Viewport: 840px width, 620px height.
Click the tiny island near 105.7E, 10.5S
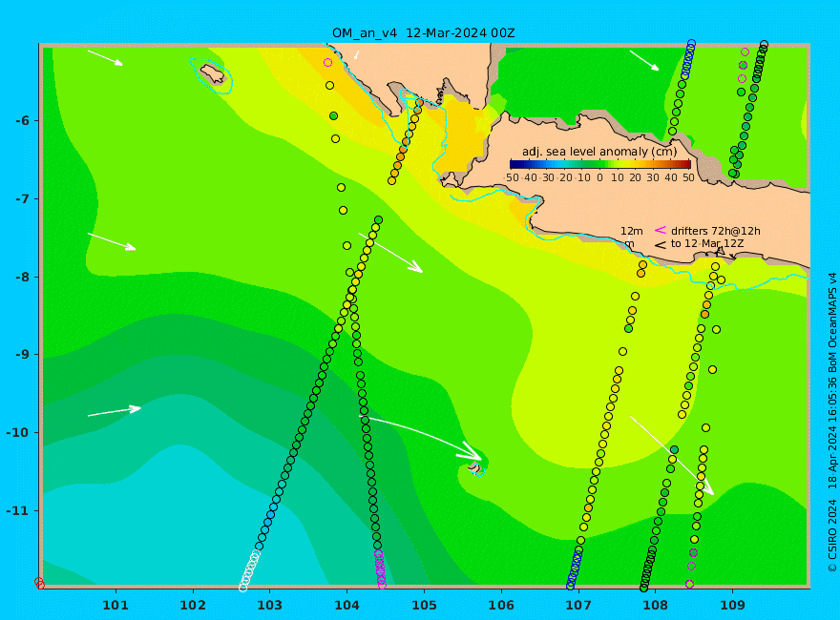point(475,469)
